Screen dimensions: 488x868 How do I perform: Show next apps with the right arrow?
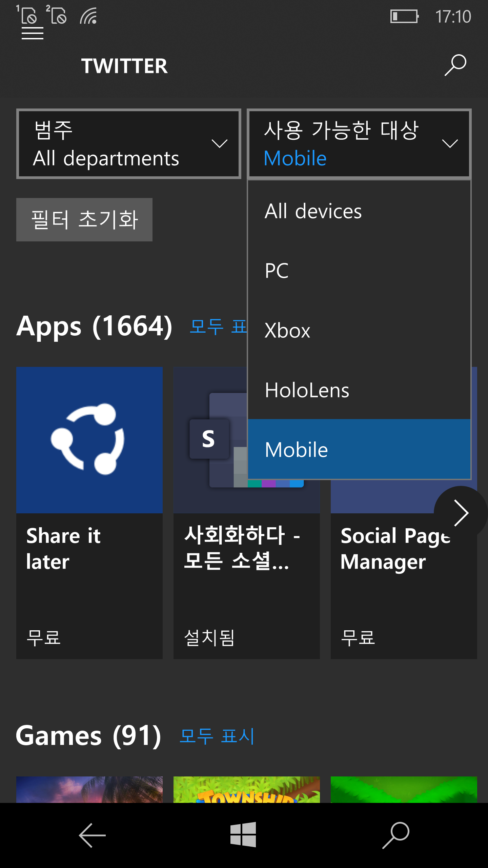pyautogui.click(x=461, y=513)
